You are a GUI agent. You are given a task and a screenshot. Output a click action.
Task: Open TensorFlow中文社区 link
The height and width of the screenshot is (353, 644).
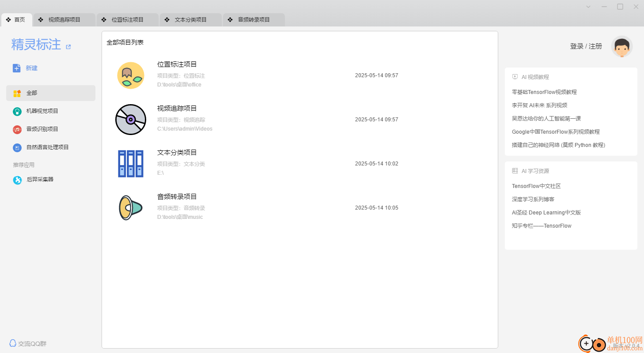(536, 186)
